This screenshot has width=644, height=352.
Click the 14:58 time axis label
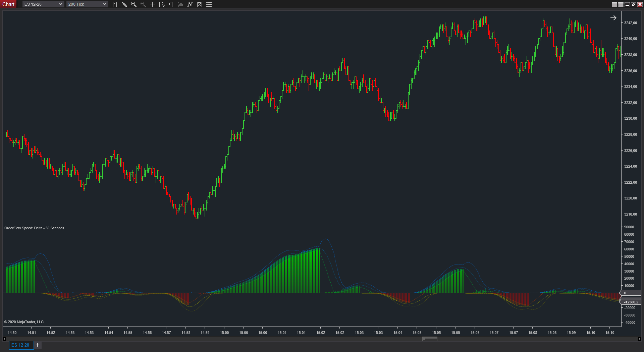click(x=186, y=333)
